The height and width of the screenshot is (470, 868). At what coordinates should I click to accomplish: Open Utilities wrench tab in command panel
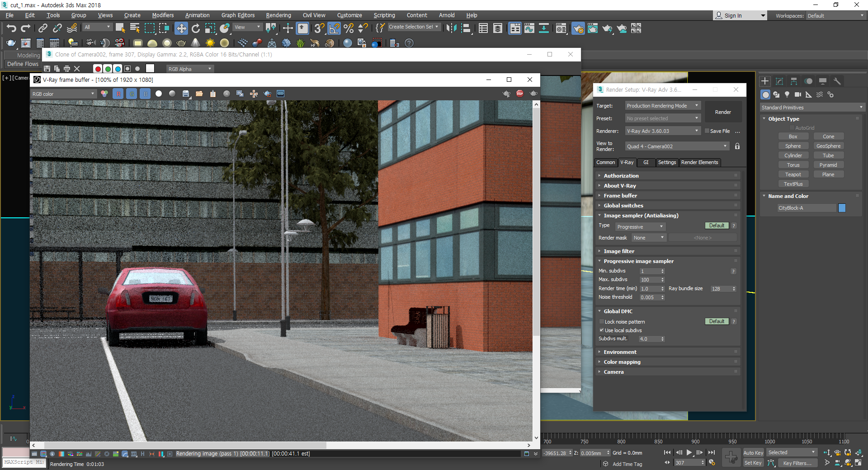[x=837, y=81]
